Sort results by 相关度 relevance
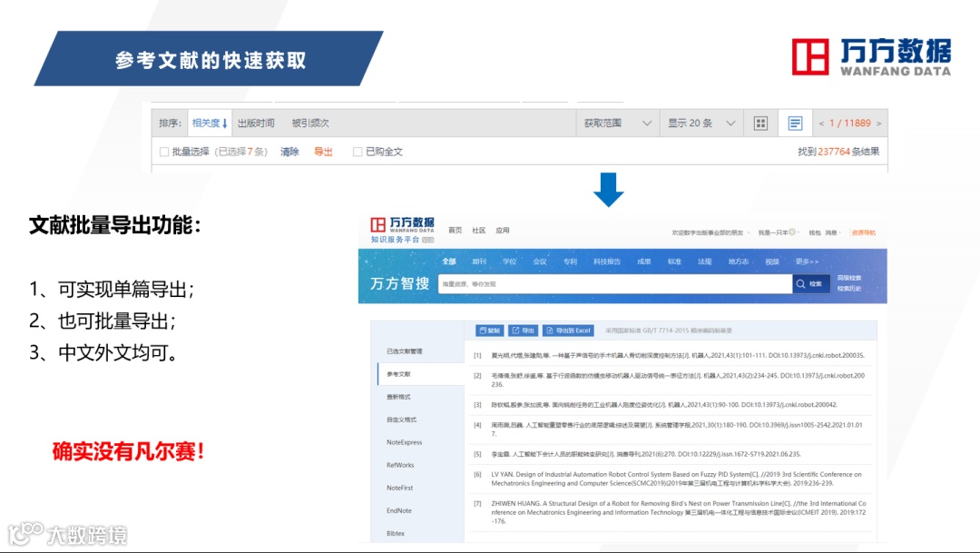 (x=210, y=123)
